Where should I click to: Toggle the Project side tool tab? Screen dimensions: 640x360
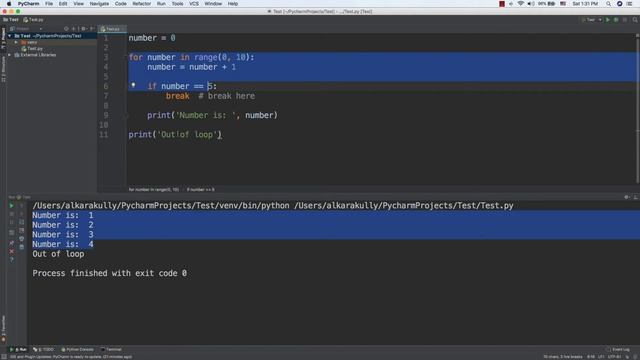3,39
